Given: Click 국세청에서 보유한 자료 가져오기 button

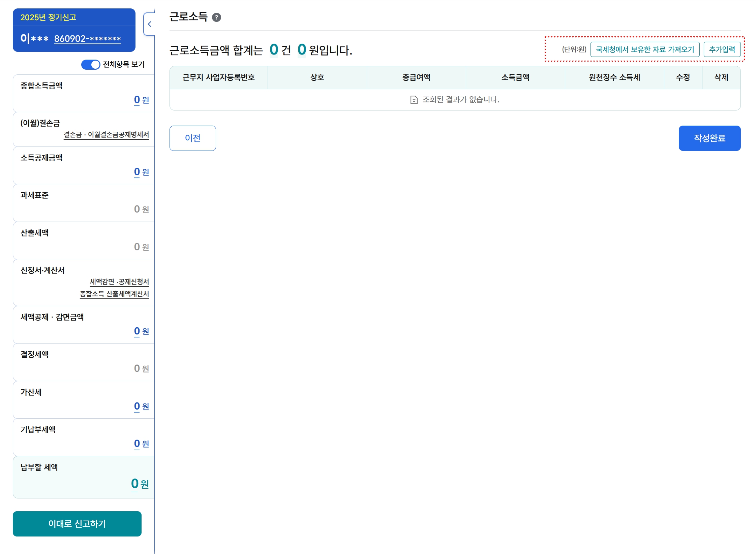Looking at the screenshot, I should [645, 50].
